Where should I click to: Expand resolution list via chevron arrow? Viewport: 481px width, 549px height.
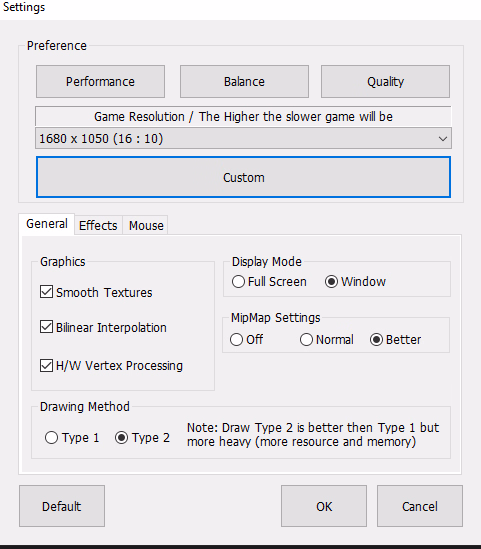[x=442, y=139]
